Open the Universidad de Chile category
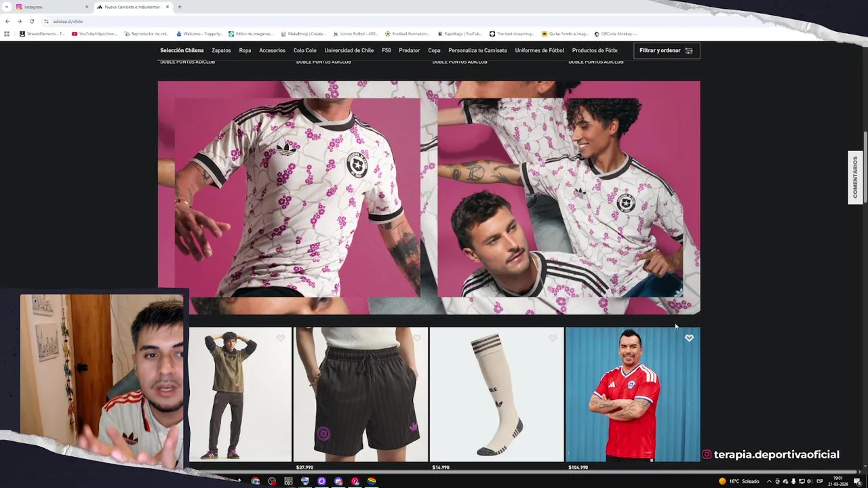 tap(349, 50)
